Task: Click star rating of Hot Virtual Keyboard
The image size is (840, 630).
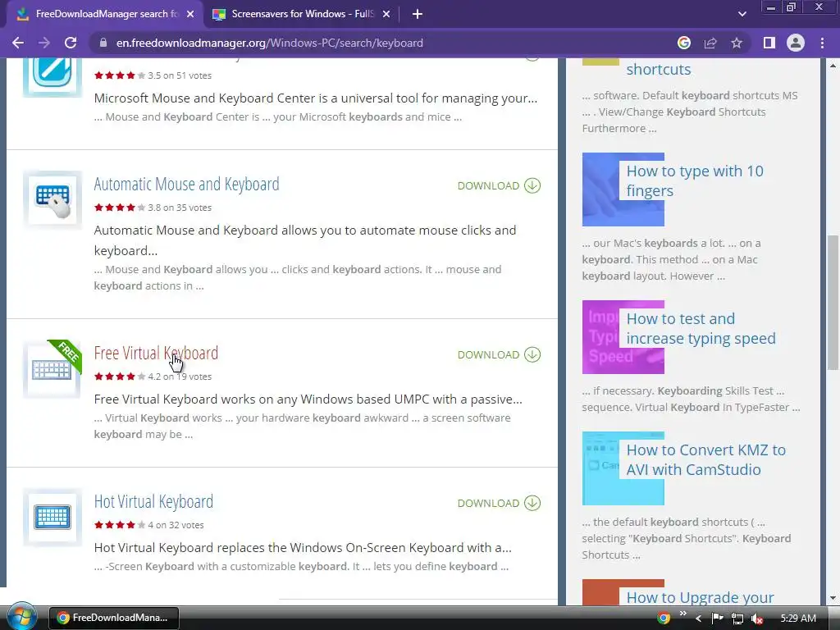Action: [120, 525]
